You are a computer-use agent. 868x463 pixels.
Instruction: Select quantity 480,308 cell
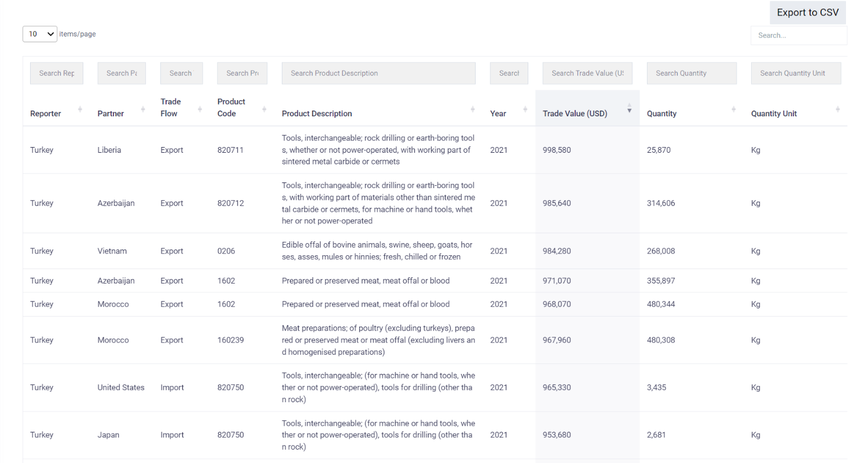pyautogui.click(x=661, y=340)
